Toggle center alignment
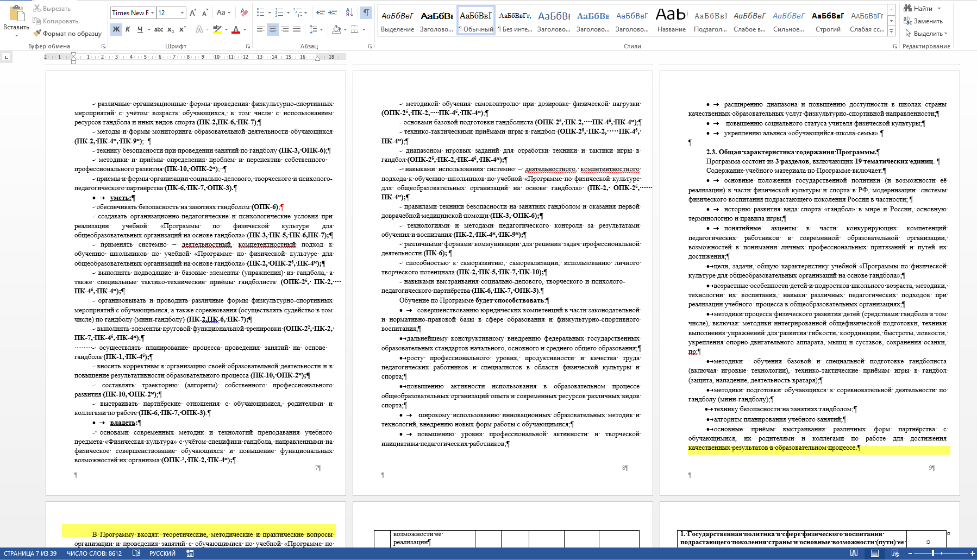 pos(273,29)
